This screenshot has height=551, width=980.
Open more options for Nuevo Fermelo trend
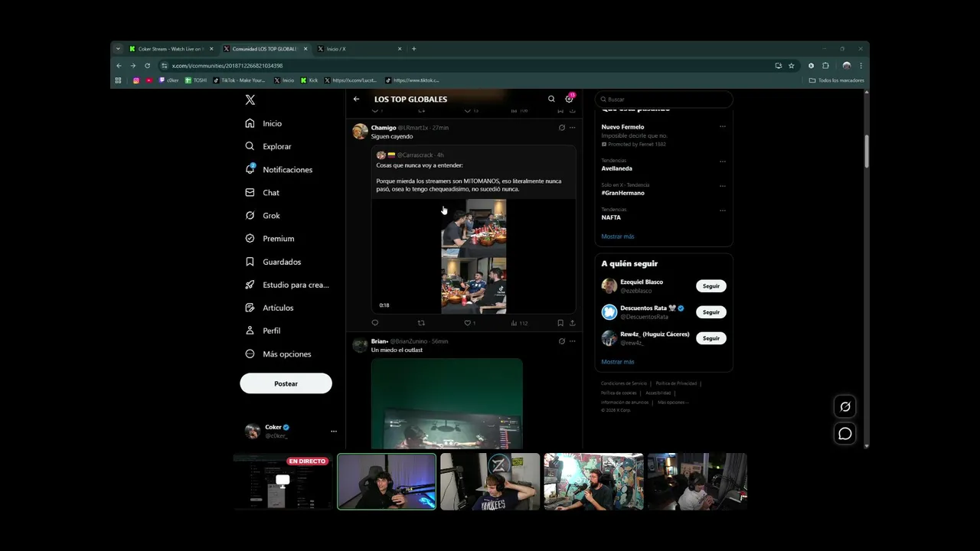[722, 127]
